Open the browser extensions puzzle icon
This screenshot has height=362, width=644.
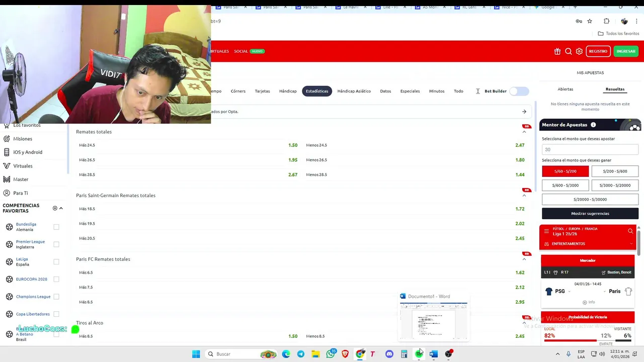(606, 21)
